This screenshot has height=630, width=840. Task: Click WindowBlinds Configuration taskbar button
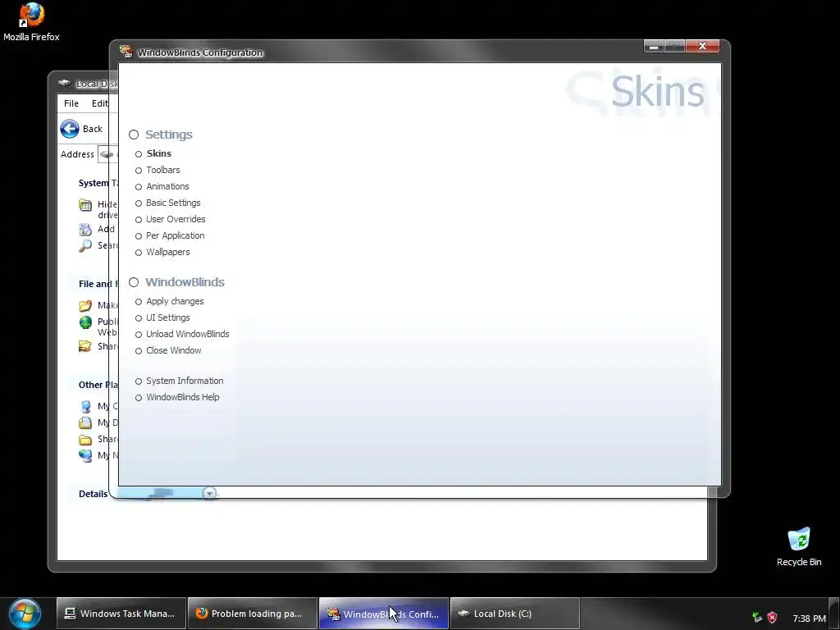[x=384, y=614]
